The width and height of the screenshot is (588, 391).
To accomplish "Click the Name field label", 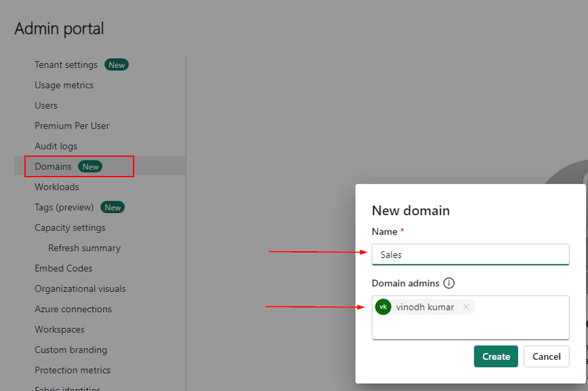I will click(385, 232).
